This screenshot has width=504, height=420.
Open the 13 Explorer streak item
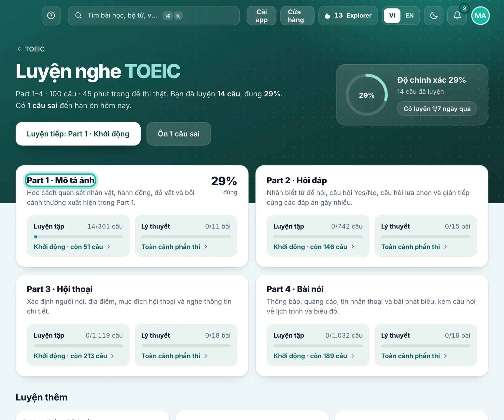348,16
